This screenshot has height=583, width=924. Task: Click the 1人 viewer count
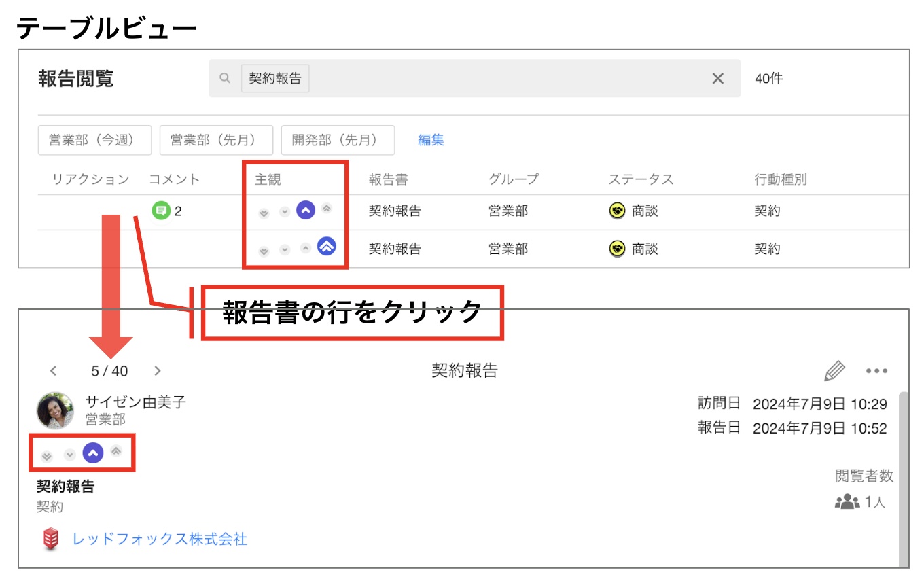click(875, 502)
